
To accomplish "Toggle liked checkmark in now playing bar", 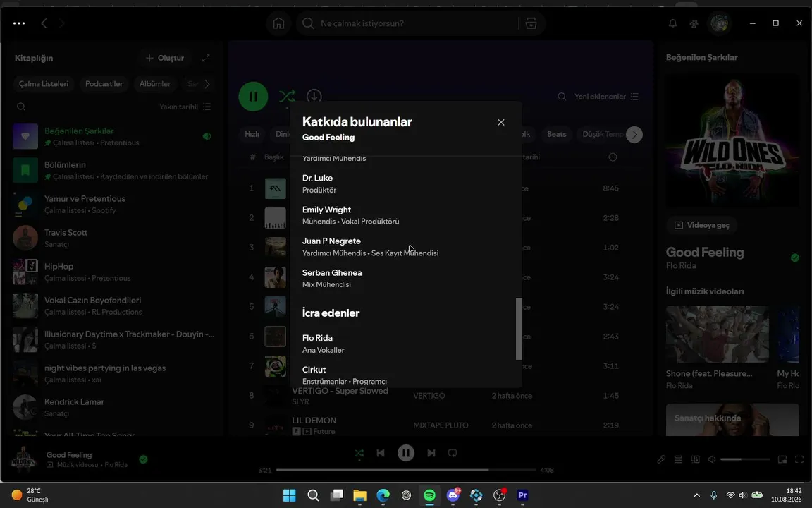I will (x=144, y=459).
